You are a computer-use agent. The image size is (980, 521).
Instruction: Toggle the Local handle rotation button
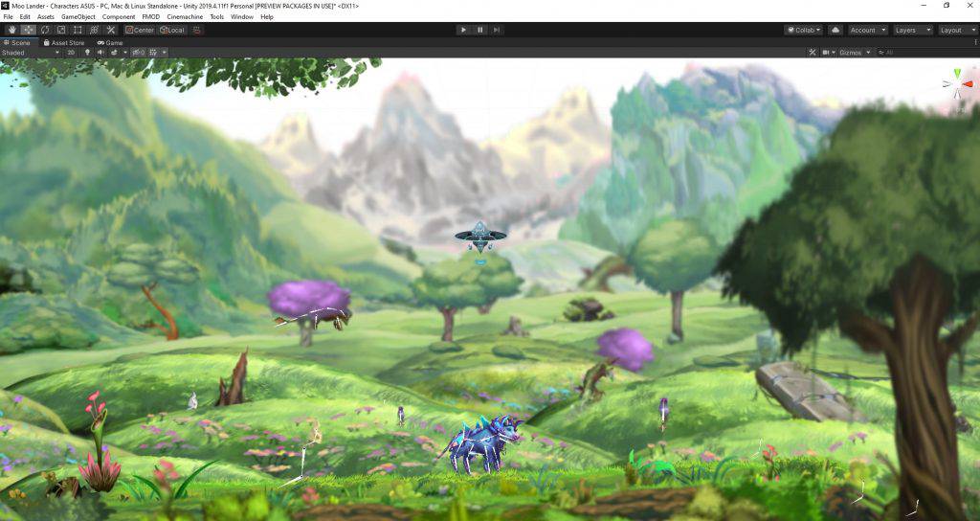click(172, 30)
